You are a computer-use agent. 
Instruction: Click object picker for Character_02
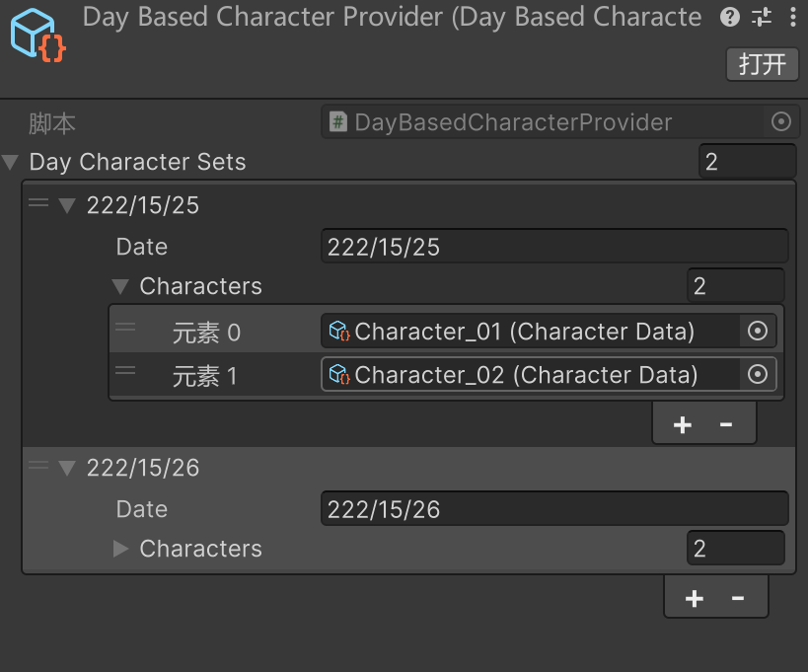[x=758, y=375]
